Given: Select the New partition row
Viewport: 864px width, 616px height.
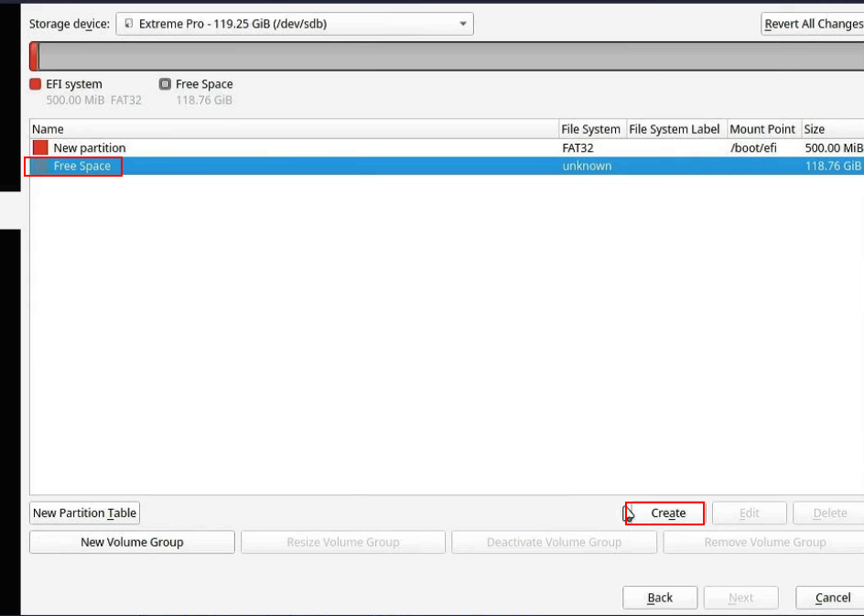Looking at the screenshot, I should coord(447,147).
